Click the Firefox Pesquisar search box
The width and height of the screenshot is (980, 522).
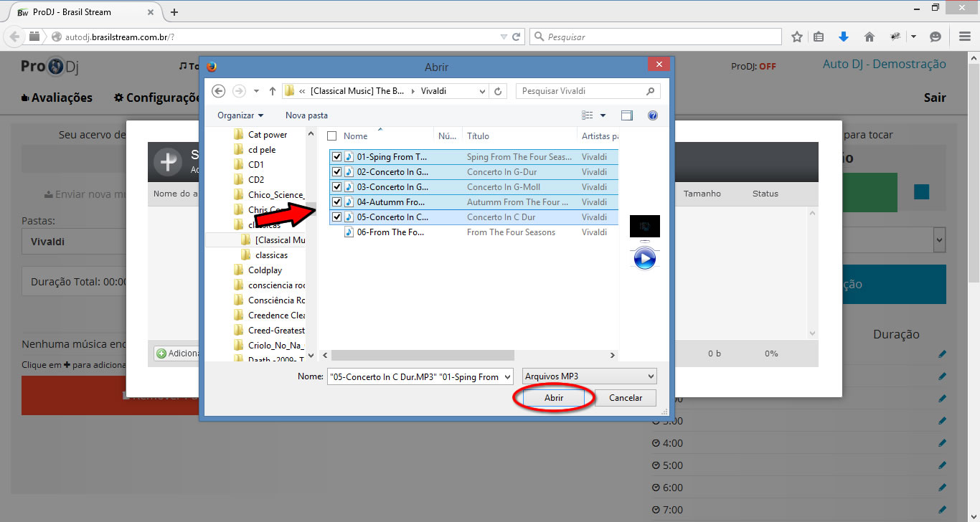656,37
